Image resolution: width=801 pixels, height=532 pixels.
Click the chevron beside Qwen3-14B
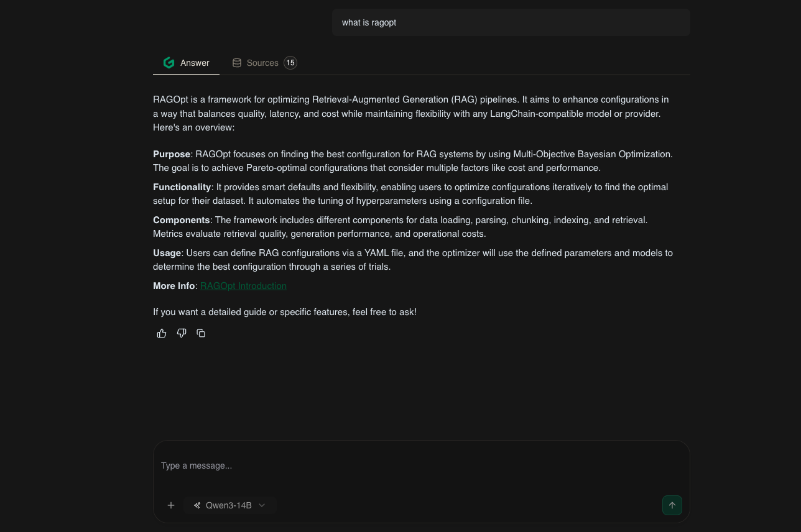[262, 505]
